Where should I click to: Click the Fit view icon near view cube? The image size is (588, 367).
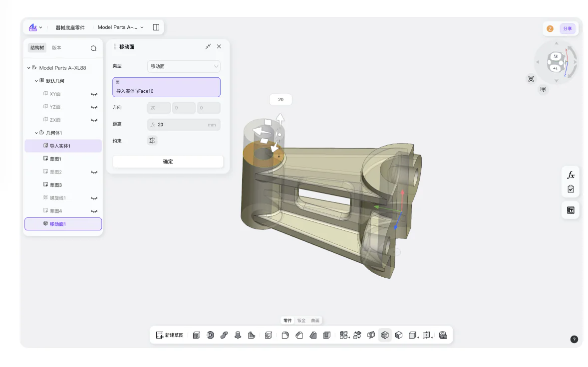(x=531, y=79)
